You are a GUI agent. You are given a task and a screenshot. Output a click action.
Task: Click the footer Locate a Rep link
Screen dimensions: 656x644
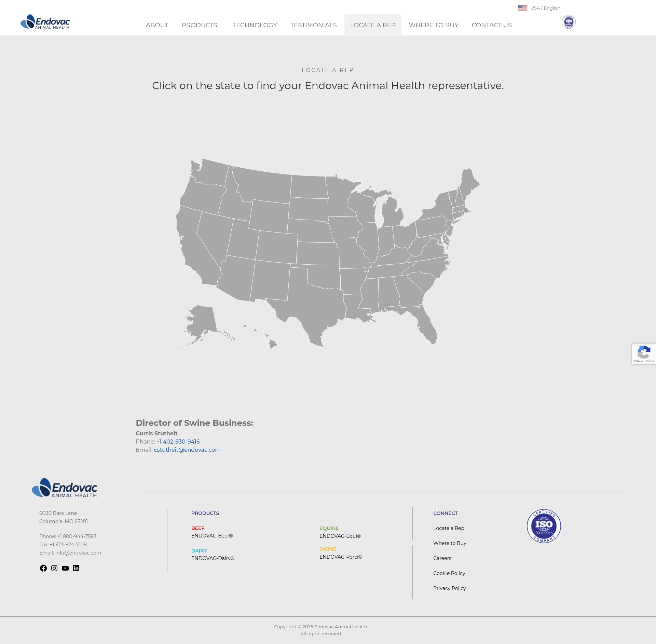(x=449, y=528)
